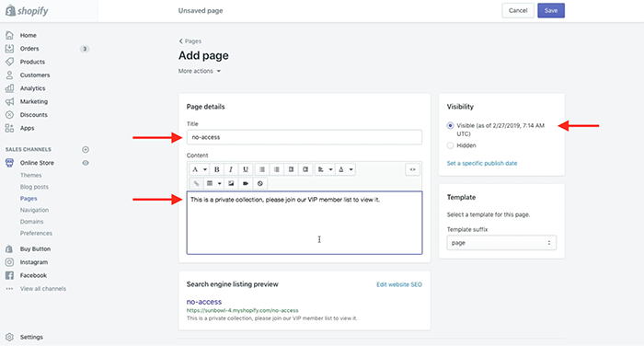Open Navigation settings
The width and height of the screenshot is (644, 346).
click(35, 210)
